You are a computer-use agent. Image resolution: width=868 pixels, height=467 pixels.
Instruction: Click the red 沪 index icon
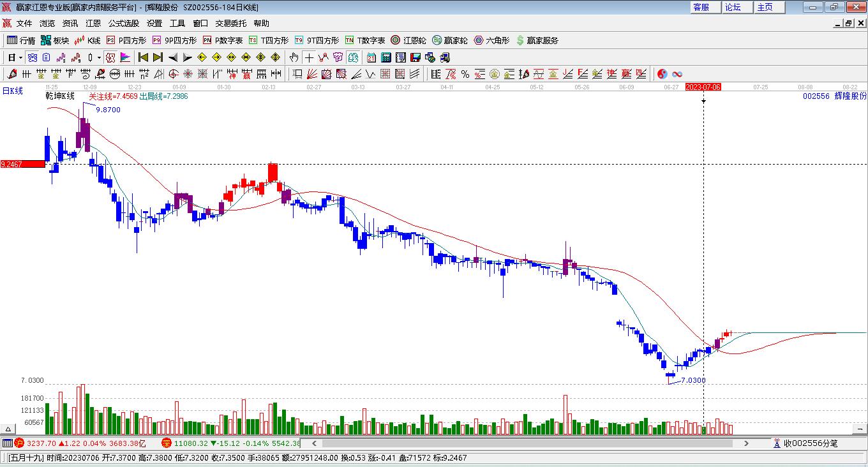(x=19, y=443)
